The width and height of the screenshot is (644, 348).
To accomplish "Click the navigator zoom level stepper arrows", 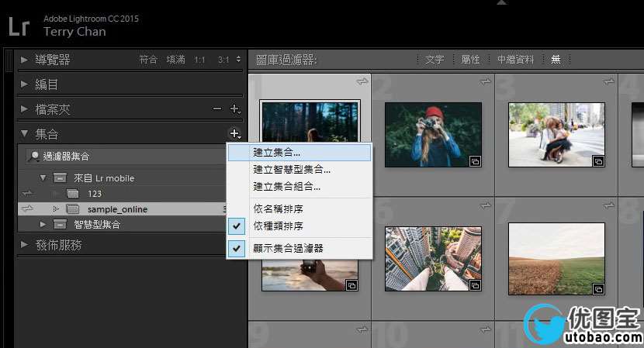I will pos(239,60).
